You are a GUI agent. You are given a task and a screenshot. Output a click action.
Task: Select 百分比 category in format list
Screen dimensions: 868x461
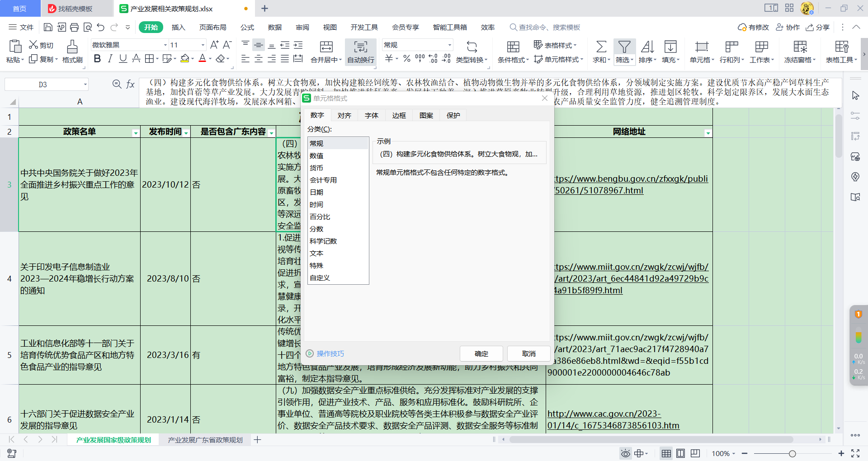pyautogui.click(x=338, y=216)
